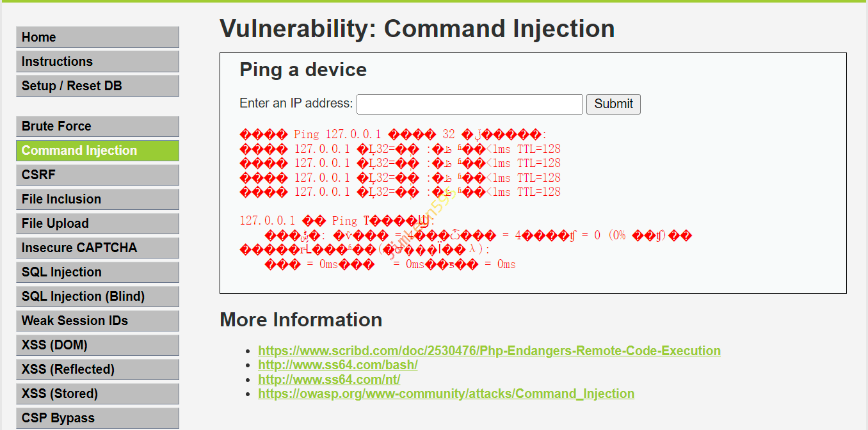
Task: Open the File Inclusion module
Action: pyautogui.click(x=97, y=199)
